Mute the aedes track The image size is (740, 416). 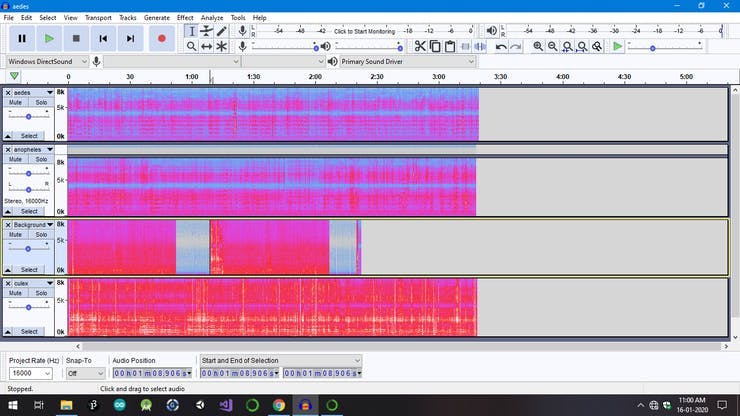16,101
